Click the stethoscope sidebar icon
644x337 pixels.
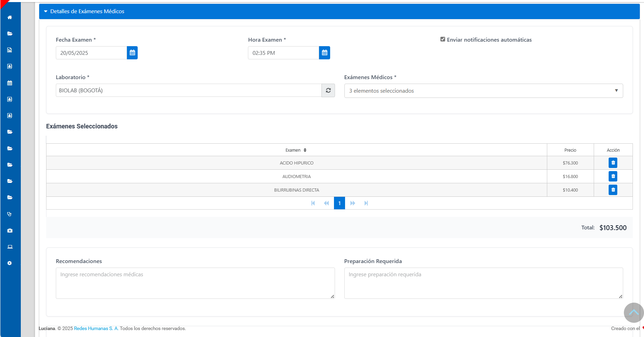click(x=10, y=214)
